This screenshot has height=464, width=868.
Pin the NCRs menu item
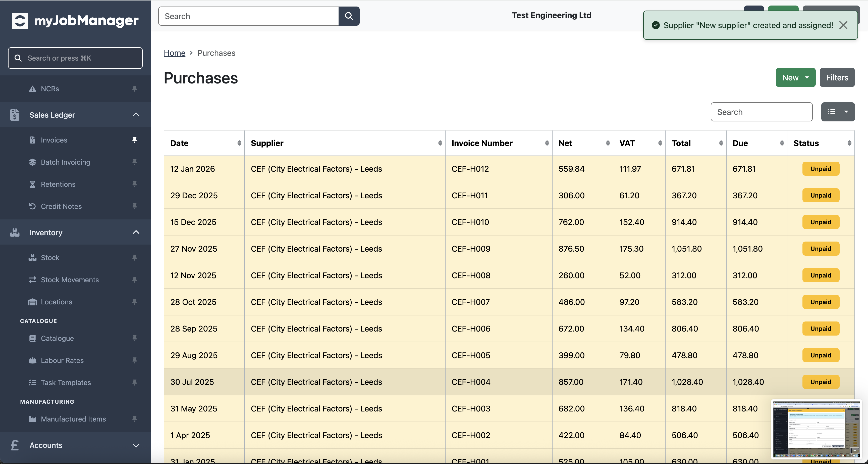(x=134, y=89)
